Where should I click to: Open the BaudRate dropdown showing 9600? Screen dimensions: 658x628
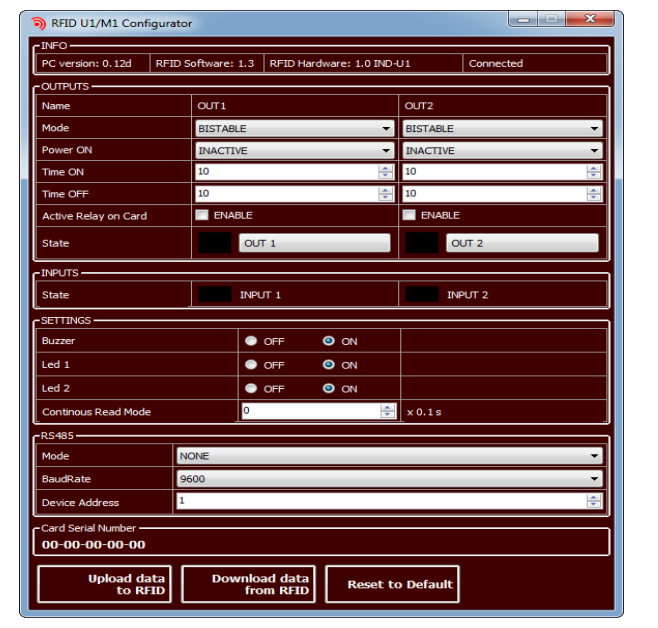(x=389, y=479)
